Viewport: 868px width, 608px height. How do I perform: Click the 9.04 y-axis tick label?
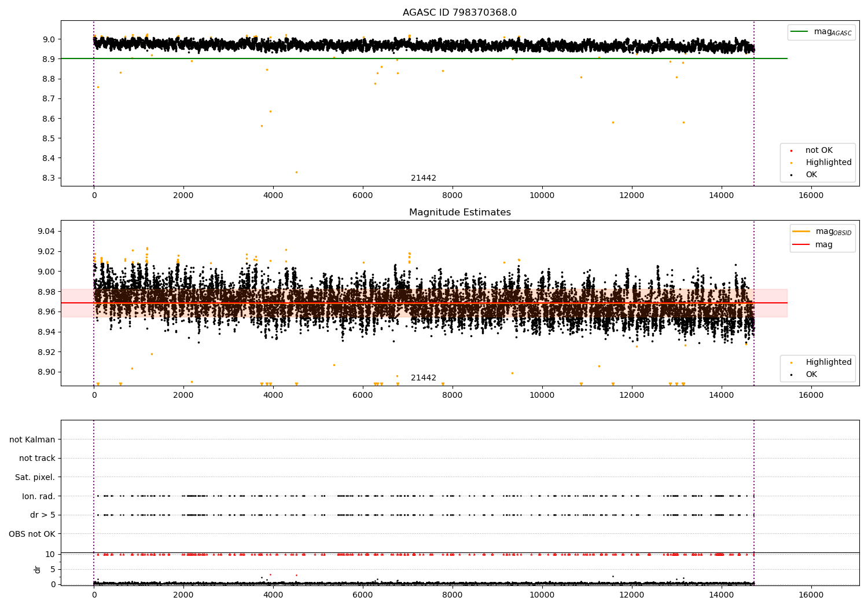pyautogui.click(x=46, y=231)
